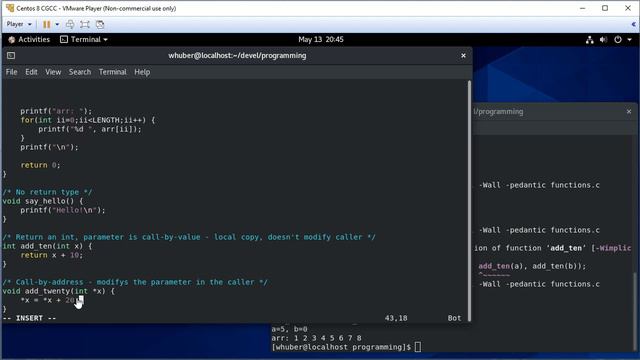Click the background terminal's scrollbar
Screen dimensions: 640x360
(x=634, y=312)
